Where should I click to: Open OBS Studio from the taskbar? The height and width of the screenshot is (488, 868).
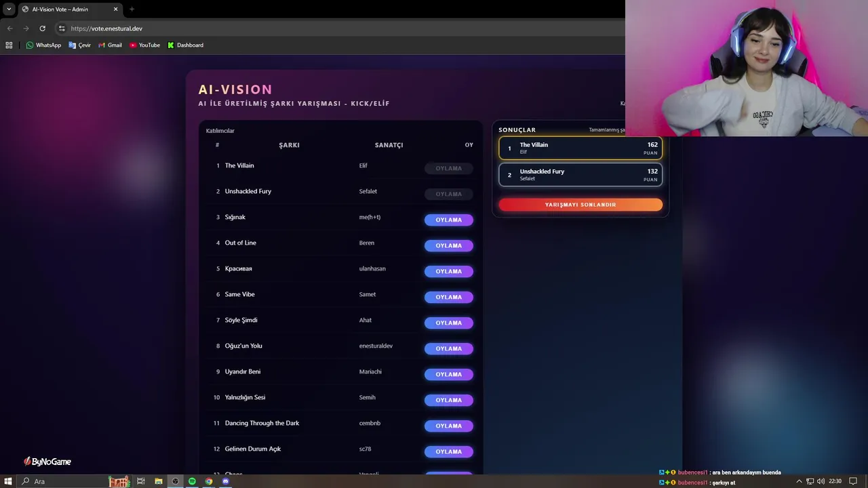(x=175, y=481)
